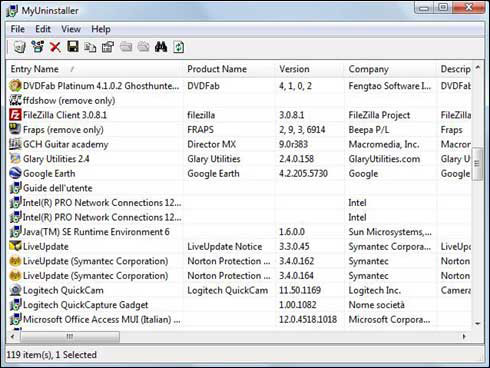
Task: Select the 'Guide dell'utente' entry
Action: click(57, 188)
